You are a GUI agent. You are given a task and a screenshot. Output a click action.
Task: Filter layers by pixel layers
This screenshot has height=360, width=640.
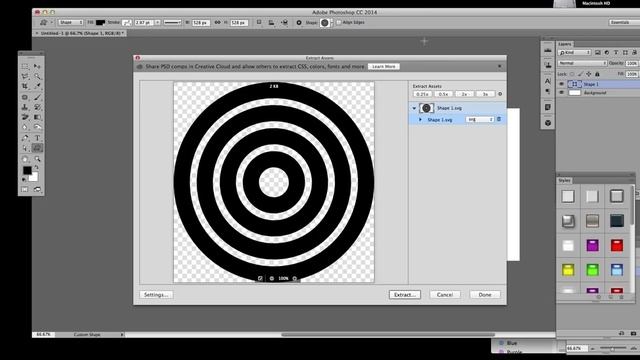598,52
